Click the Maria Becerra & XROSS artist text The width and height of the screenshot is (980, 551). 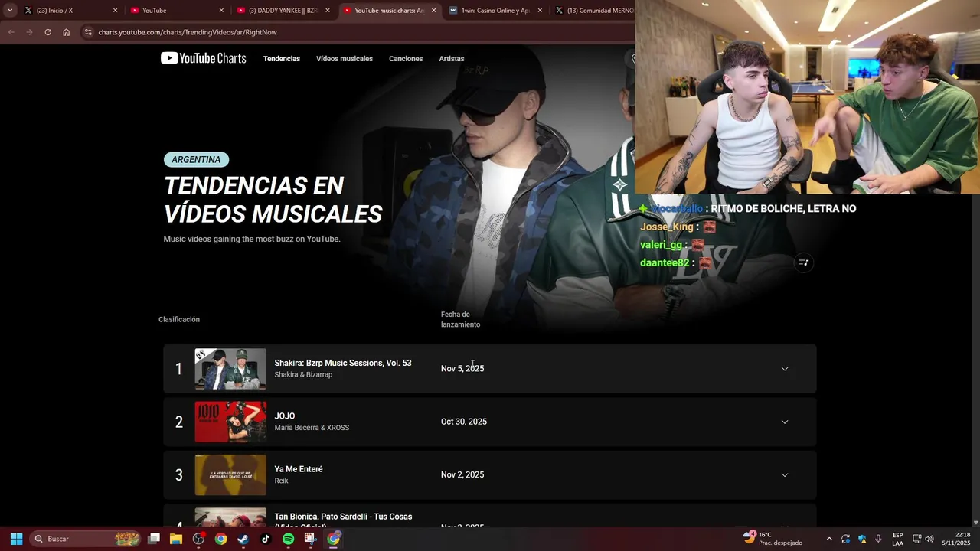point(312,428)
